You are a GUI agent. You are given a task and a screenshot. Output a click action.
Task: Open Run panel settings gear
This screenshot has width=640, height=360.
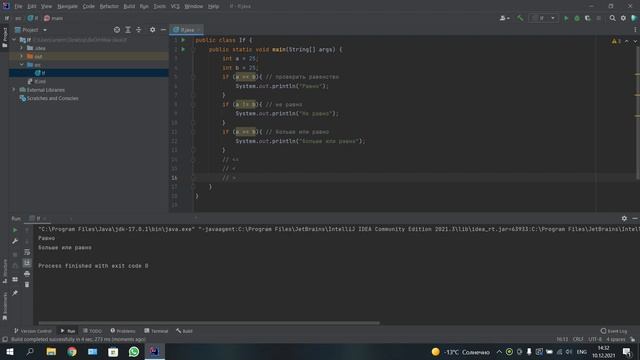[624, 218]
